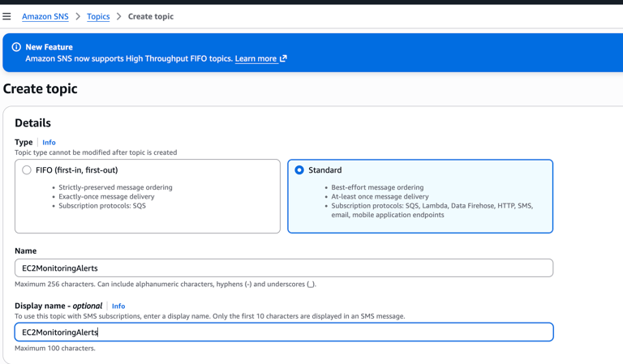The image size is (623, 364).
Task: Click the 'Exactly-once message delivery' bullet
Action: pos(106,196)
